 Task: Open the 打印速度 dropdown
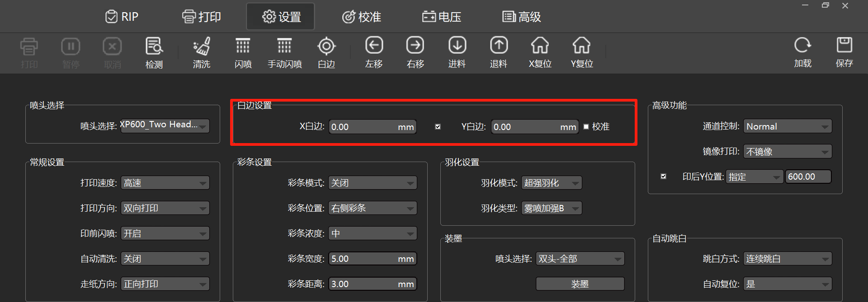coord(165,183)
